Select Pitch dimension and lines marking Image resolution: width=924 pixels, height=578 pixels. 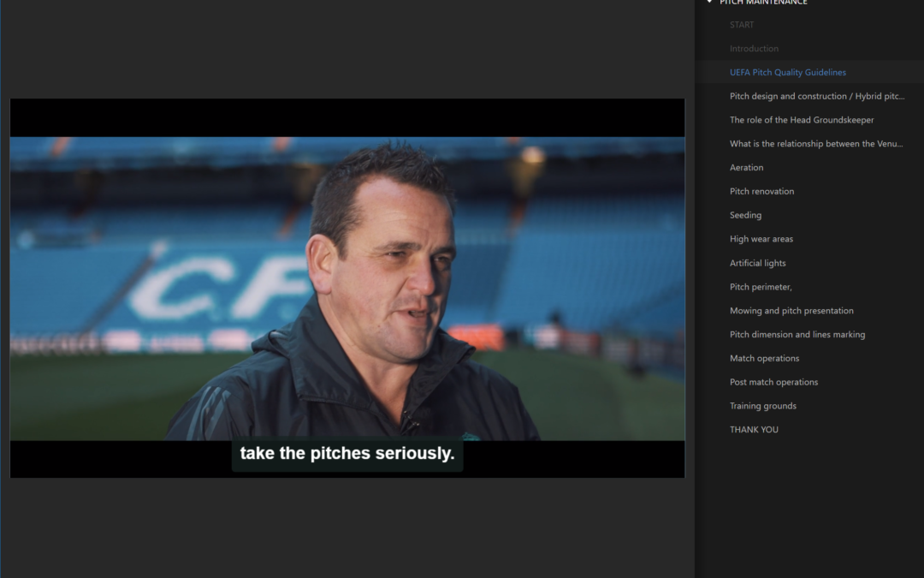coord(797,335)
